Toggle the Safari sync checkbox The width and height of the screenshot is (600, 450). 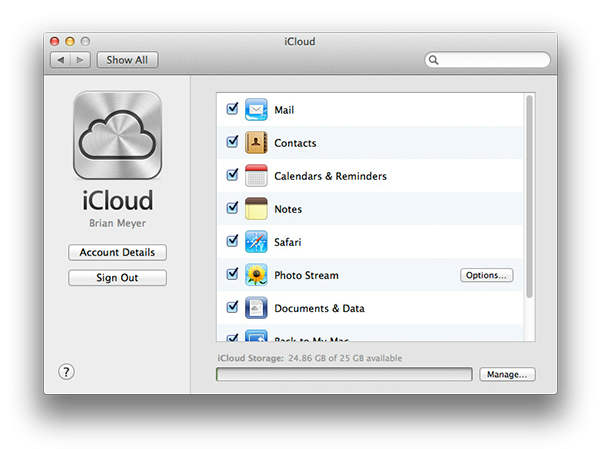232,241
